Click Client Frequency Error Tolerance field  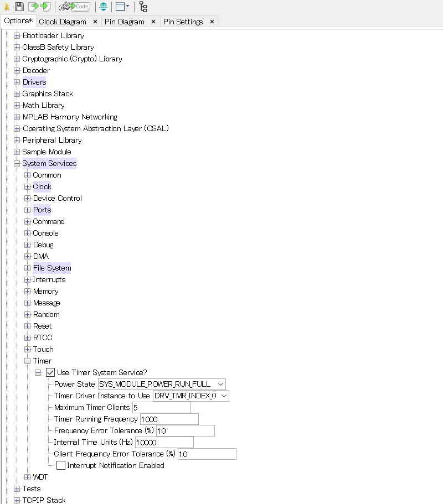207,454
